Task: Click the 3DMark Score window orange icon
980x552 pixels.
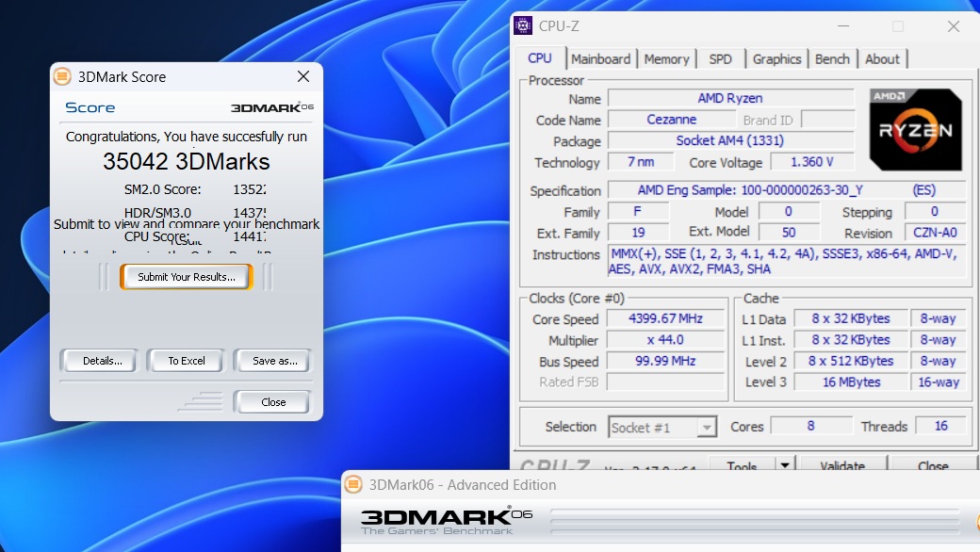Action: tap(62, 77)
